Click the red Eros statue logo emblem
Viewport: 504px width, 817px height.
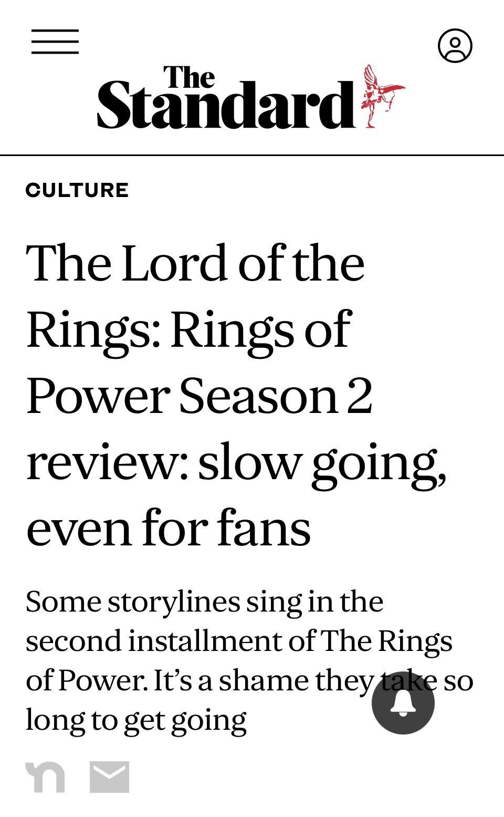pyautogui.click(x=382, y=96)
